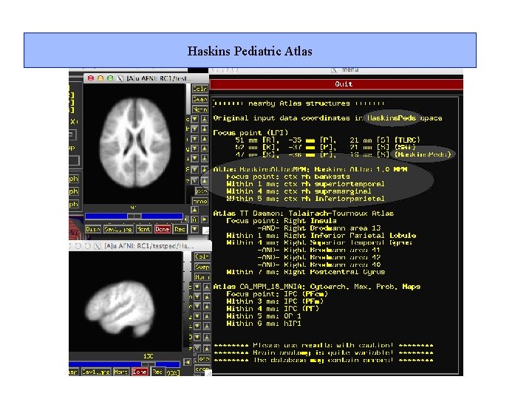Click the grayscale intensity bar in sagittal viewer

pyautogui.click(x=187, y=299)
